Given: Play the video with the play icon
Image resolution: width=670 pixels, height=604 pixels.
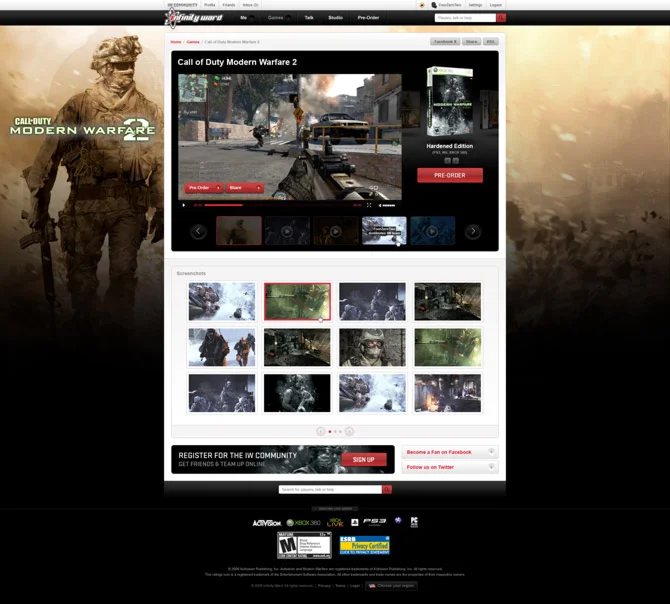Looking at the screenshot, I should tap(184, 205).
